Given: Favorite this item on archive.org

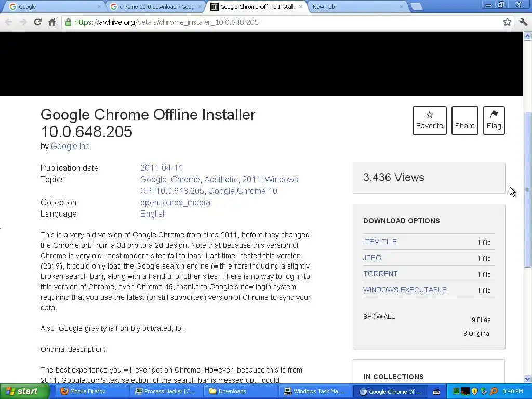Looking at the screenshot, I should click(x=429, y=120).
